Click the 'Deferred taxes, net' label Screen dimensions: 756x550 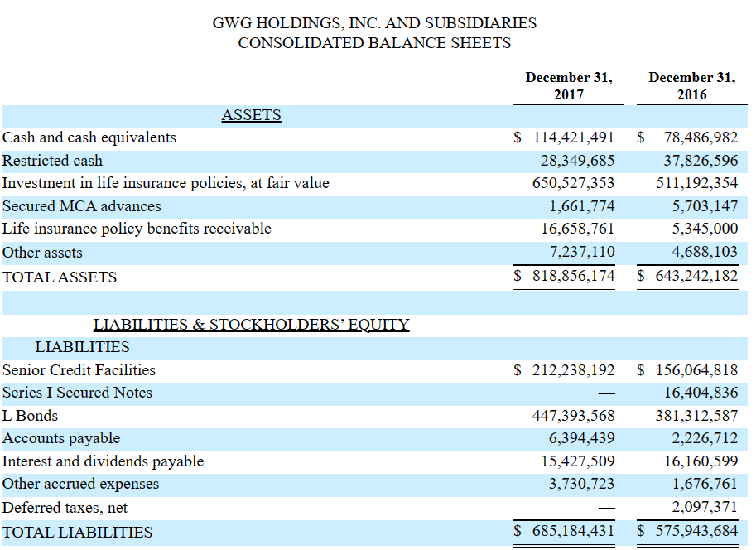(65, 508)
